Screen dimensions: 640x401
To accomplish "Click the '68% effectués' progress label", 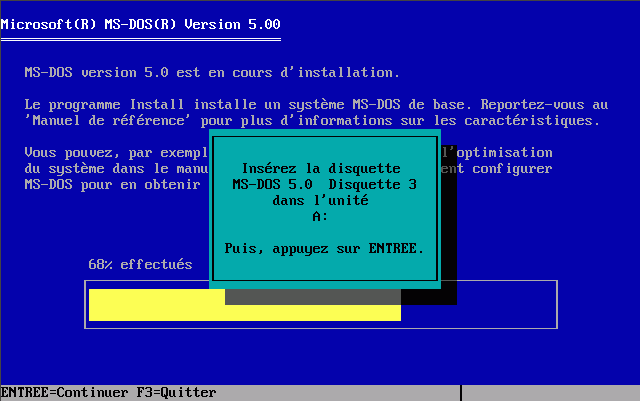I will [x=140, y=265].
